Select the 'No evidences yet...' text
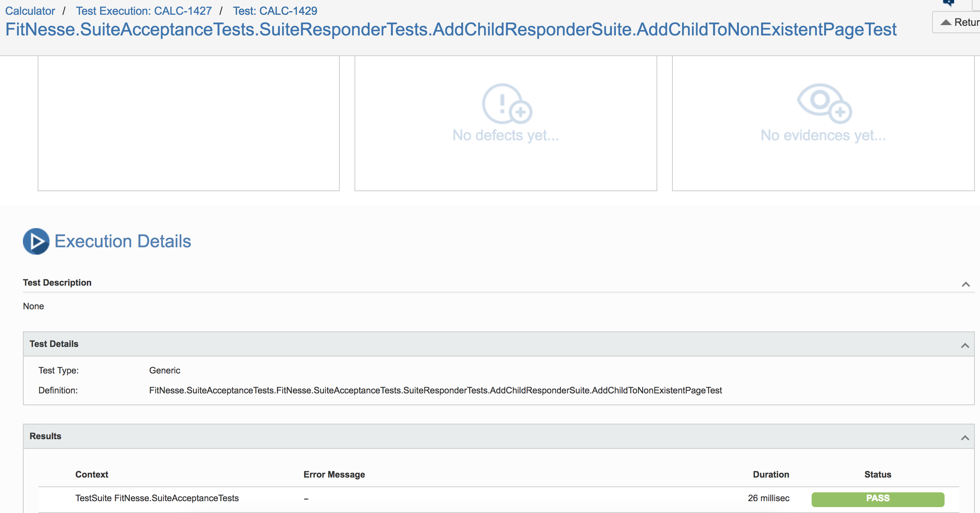 click(823, 135)
